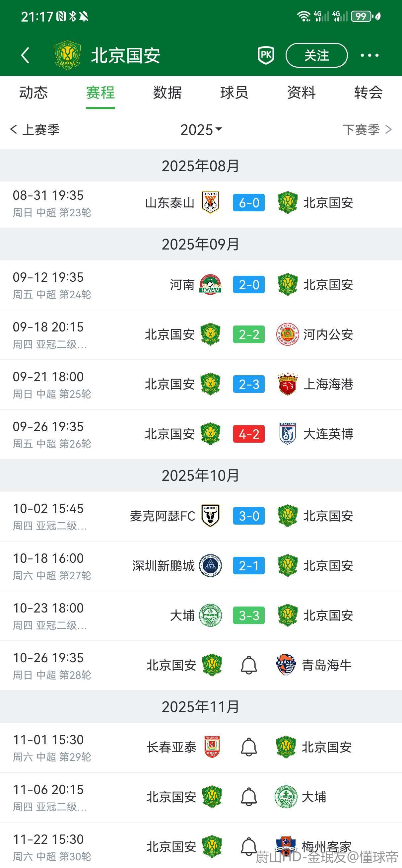Open the PK shield comparison icon
This screenshot has width=402, height=868.
[x=266, y=55]
